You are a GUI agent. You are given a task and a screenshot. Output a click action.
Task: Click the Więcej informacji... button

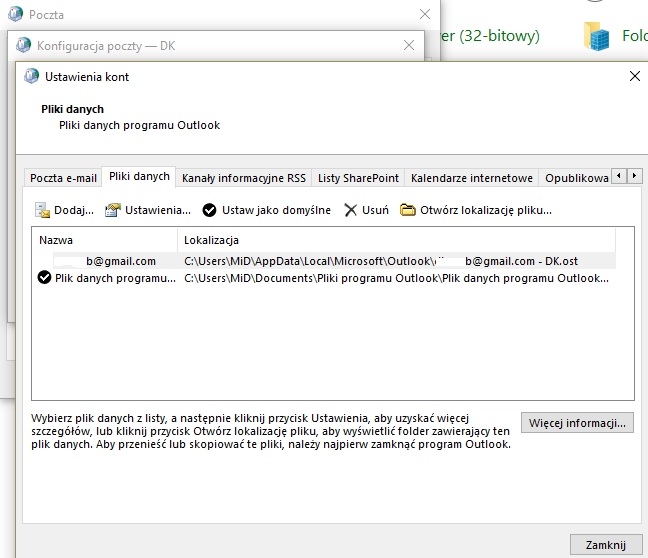click(577, 423)
